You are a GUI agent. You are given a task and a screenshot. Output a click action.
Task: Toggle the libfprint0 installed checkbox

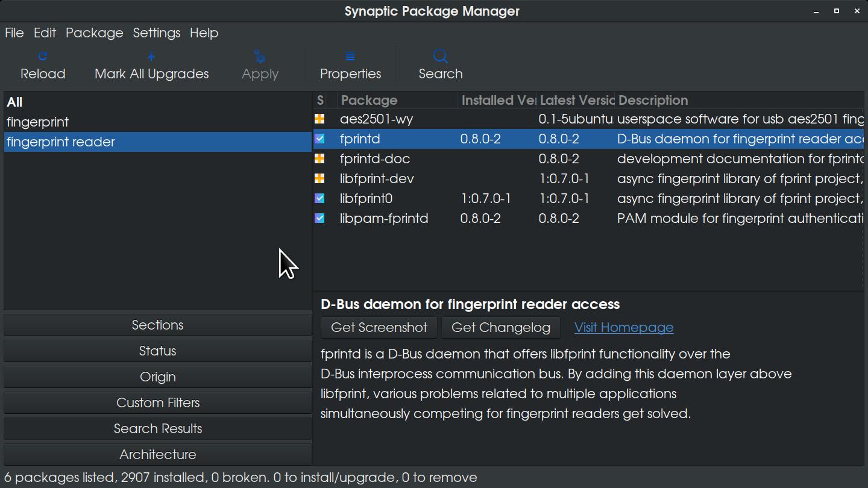319,198
